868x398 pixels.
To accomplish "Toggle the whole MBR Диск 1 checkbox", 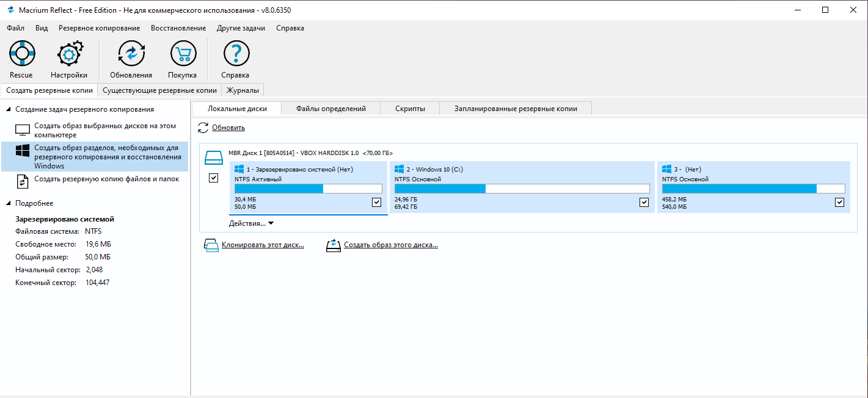I will pos(214,178).
